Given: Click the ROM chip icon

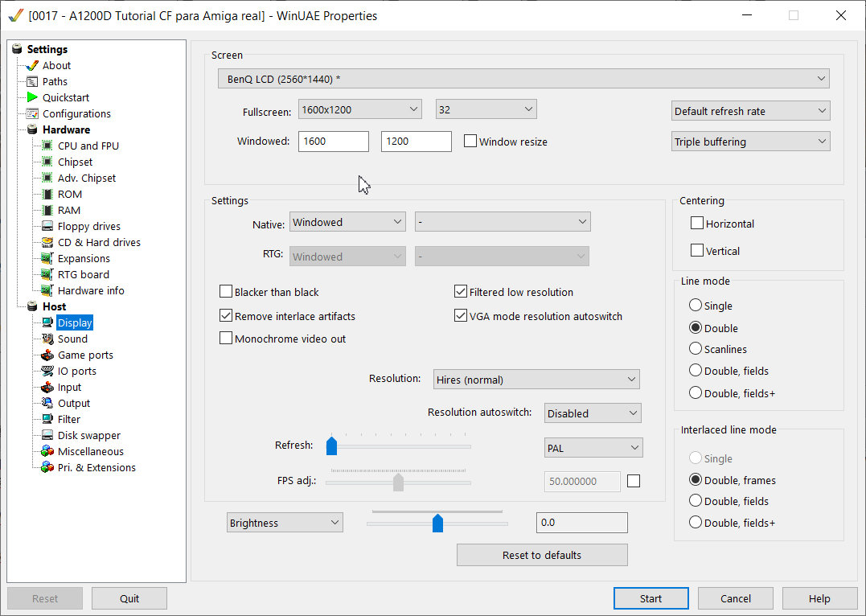Looking at the screenshot, I should (x=47, y=194).
